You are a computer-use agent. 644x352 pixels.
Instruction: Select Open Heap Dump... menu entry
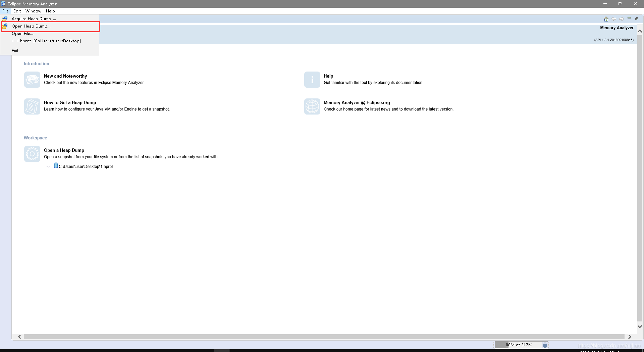point(50,26)
